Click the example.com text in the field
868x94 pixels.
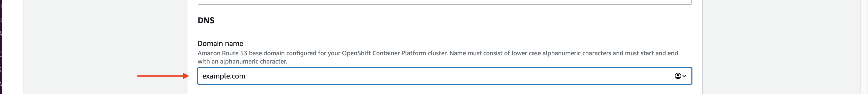pos(224,76)
